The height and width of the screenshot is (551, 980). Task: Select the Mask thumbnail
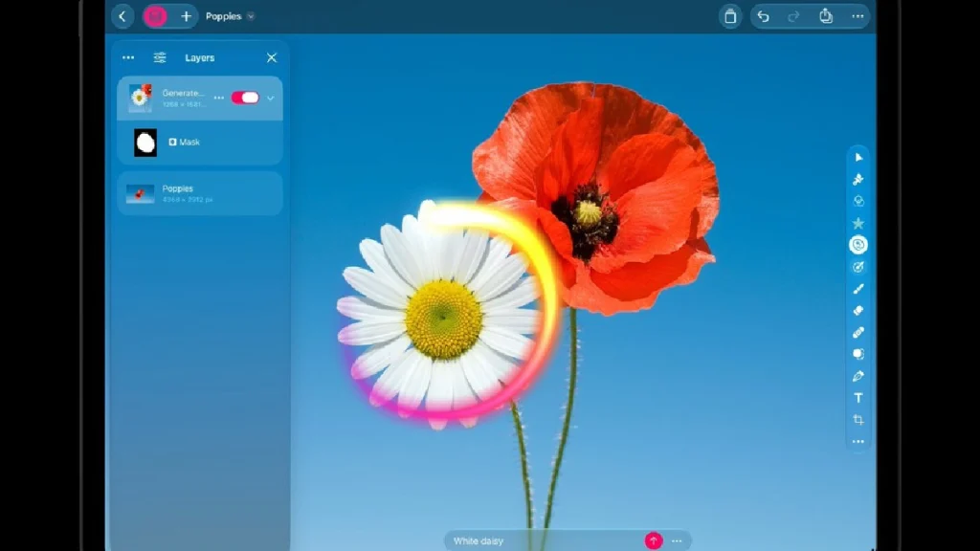[145, 143]
